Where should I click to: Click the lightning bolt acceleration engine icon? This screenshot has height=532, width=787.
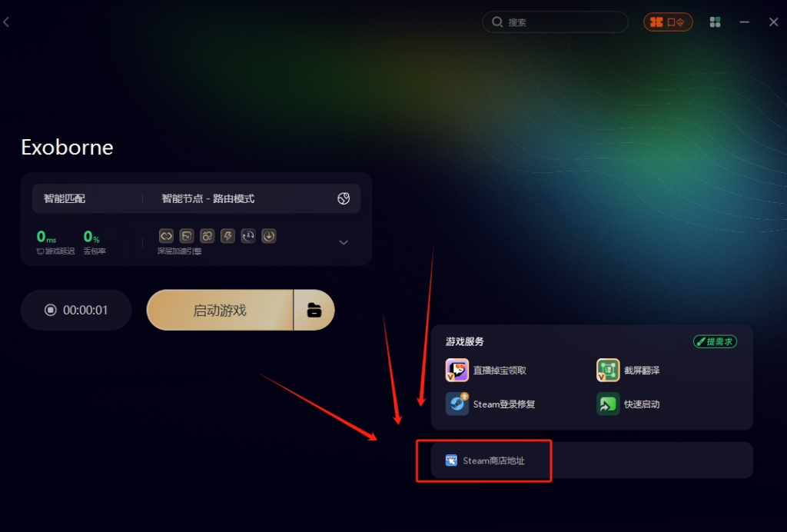coord(227,236)
